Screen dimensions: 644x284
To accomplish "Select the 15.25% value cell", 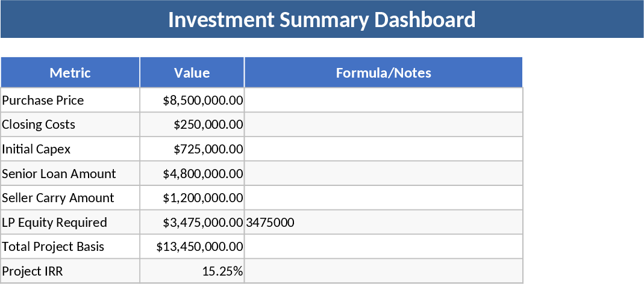I will coord(192,271).
